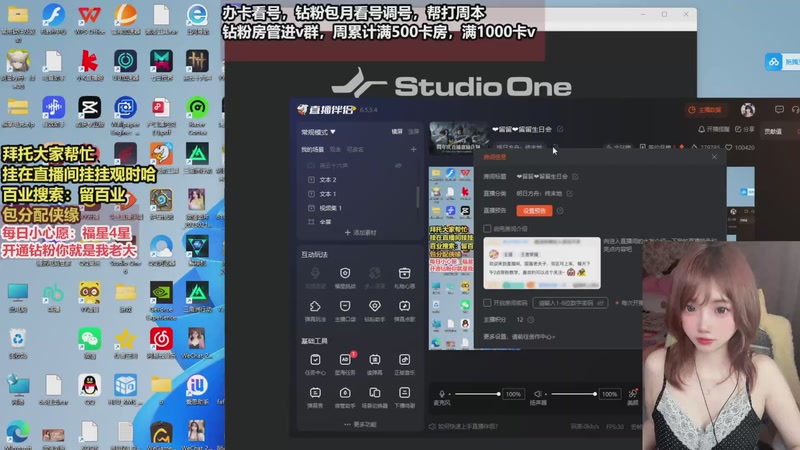Toggle visibility eye on first source row
The width and height of the screenshot is (800, 450).
click(398, 165)
